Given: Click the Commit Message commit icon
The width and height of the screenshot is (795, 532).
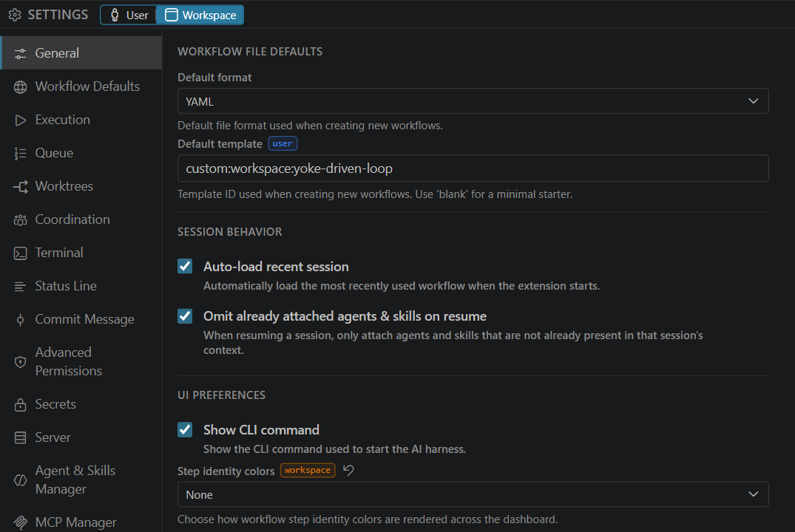Looking at the screenshot, I should [20, 320].
